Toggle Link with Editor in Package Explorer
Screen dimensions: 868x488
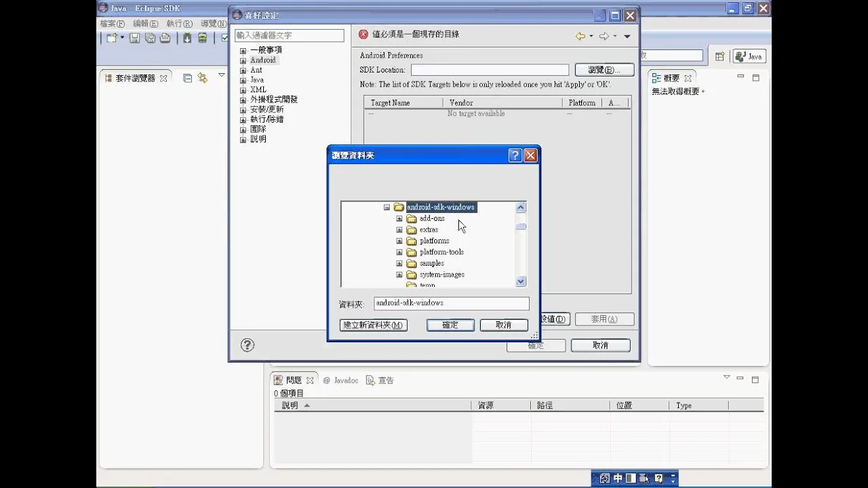[x=202, y=78]
